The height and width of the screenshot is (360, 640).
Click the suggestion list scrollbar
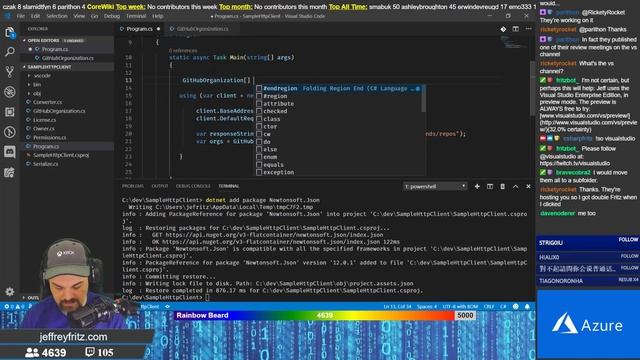click(x=423, y=99)
